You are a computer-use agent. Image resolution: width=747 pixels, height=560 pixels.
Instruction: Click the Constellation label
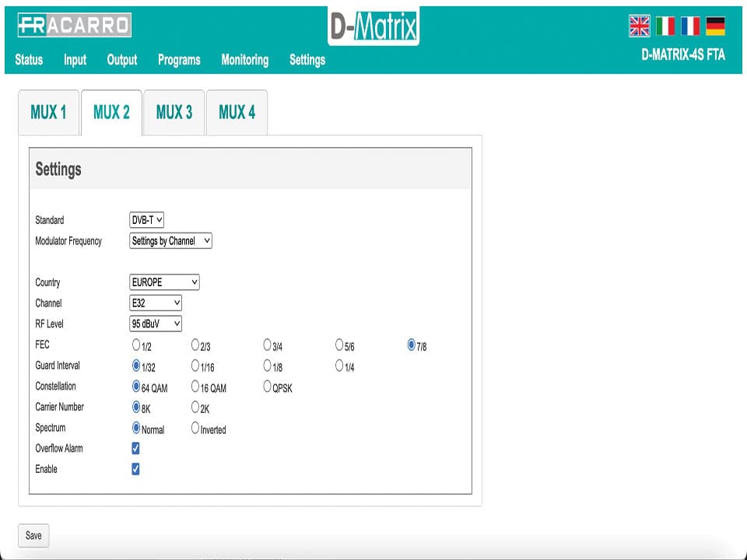[56, 387]
